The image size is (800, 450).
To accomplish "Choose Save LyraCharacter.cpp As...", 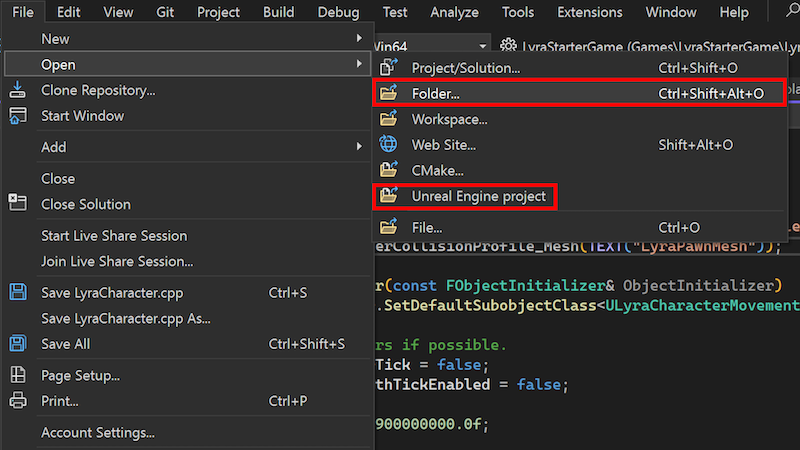I will click(187, 318).
